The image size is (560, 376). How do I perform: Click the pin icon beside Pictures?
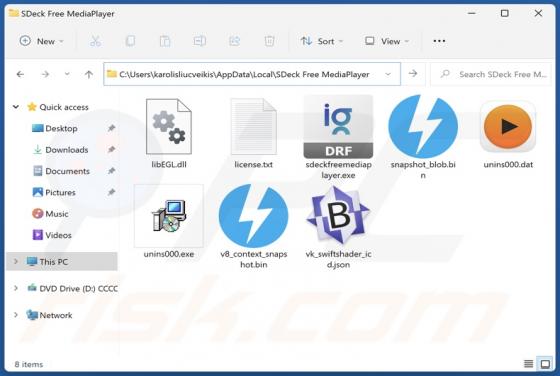tap(111, 192)
